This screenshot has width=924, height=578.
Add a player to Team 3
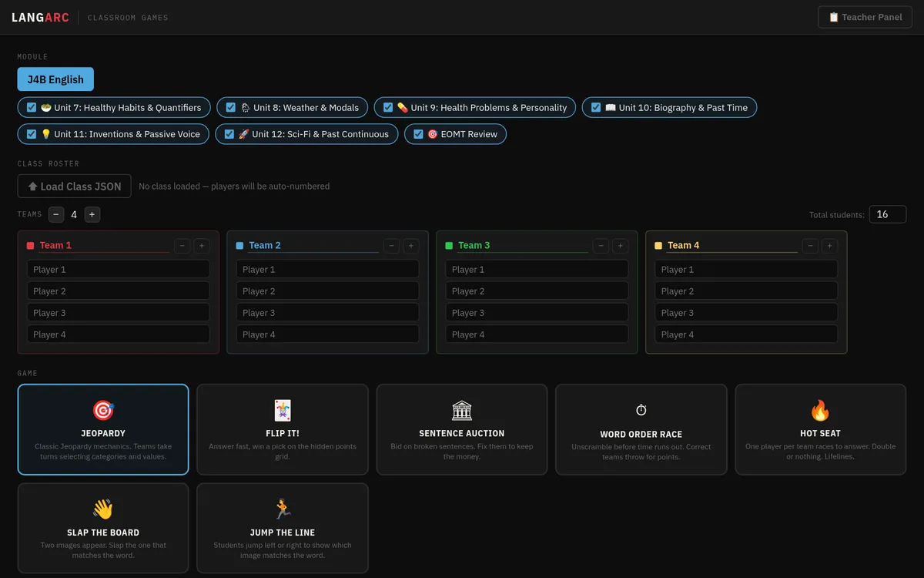click(x=621, y=246)
